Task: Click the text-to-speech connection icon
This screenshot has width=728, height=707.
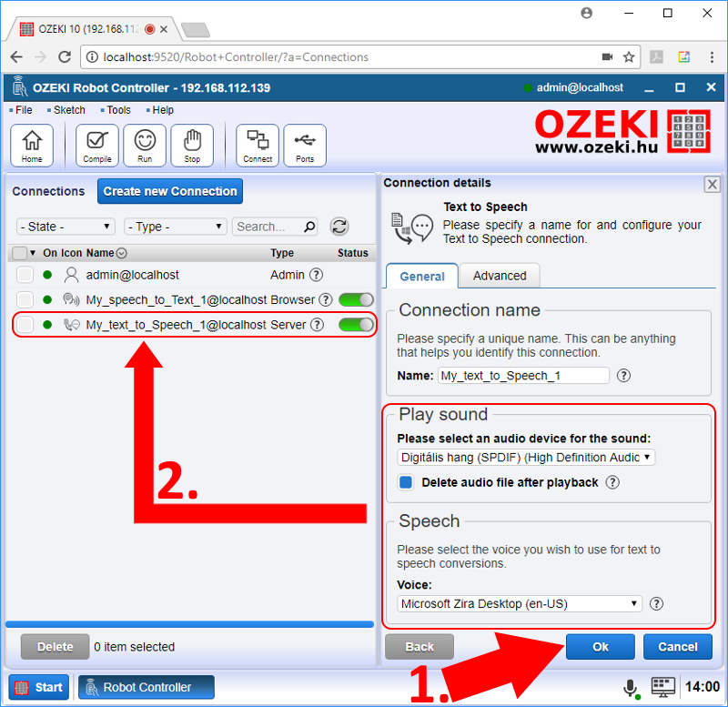Action: point(71,325)
